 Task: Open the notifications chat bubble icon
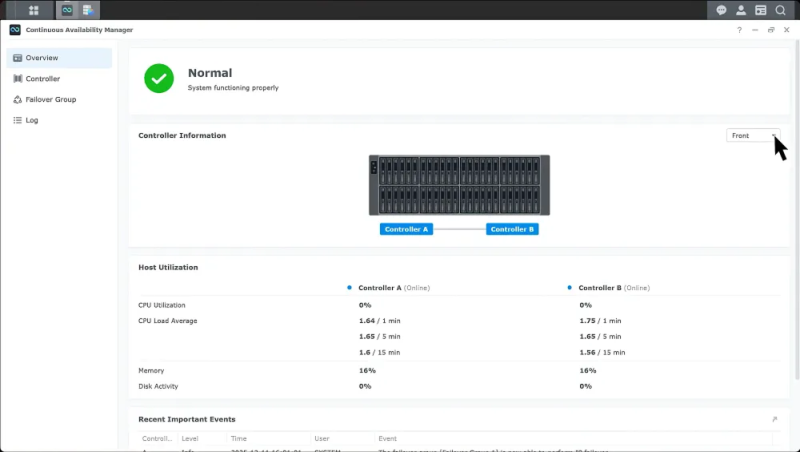tap(721, 10)
